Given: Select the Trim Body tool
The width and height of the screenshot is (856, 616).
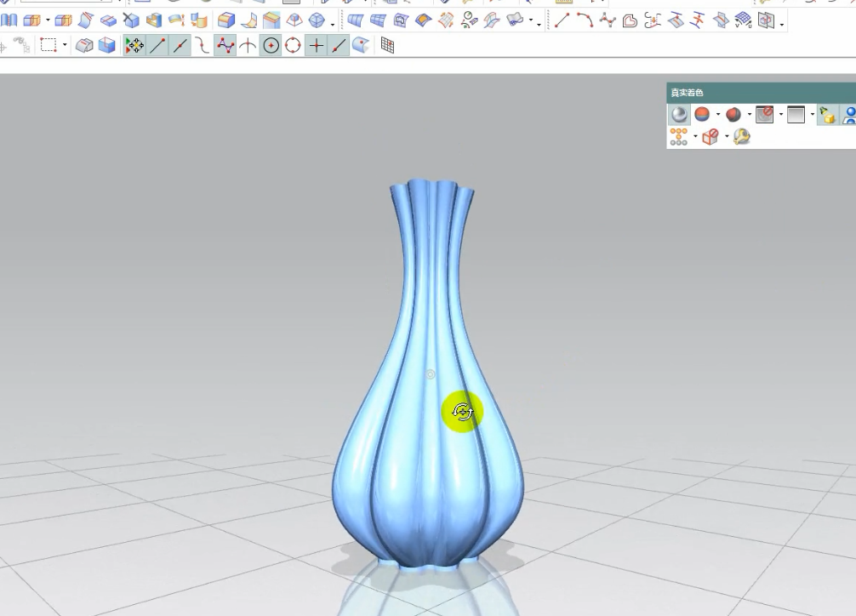Looking at the screenshot, I should coord(32,20).
